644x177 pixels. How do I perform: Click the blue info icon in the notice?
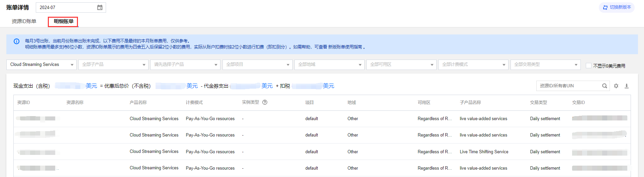tap(16, 41)
